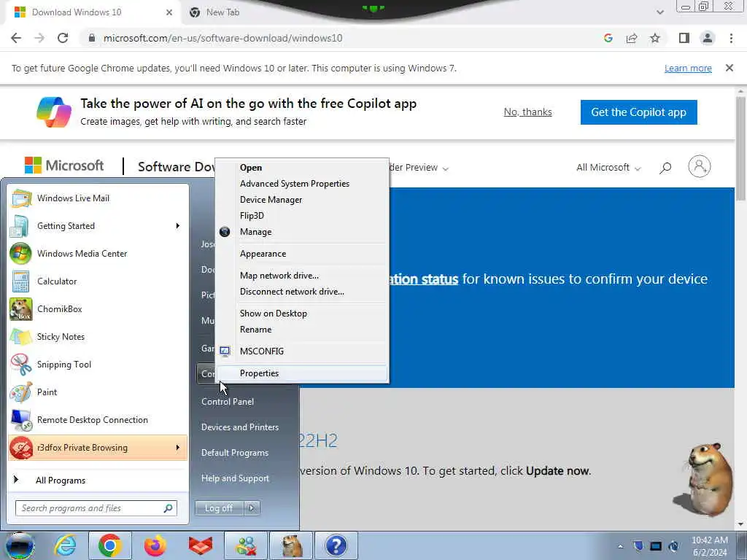Open Sticky Notes

[x=98, y=337]
